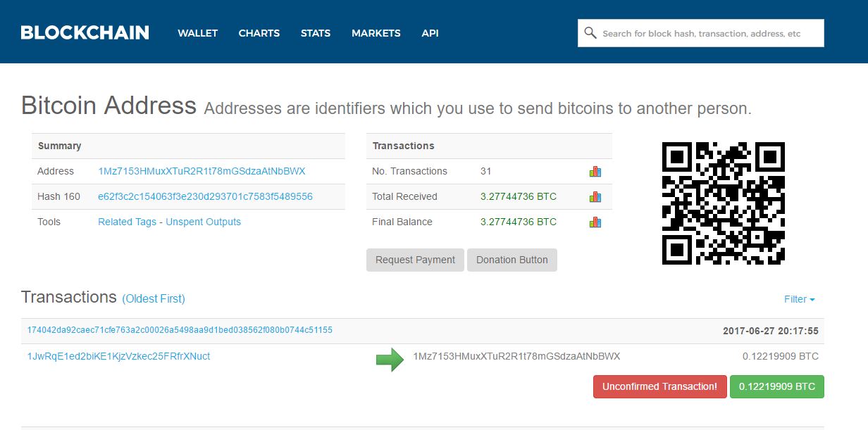Open the Wallet menu item
868x430 pixels.
(x=197, y=33)
